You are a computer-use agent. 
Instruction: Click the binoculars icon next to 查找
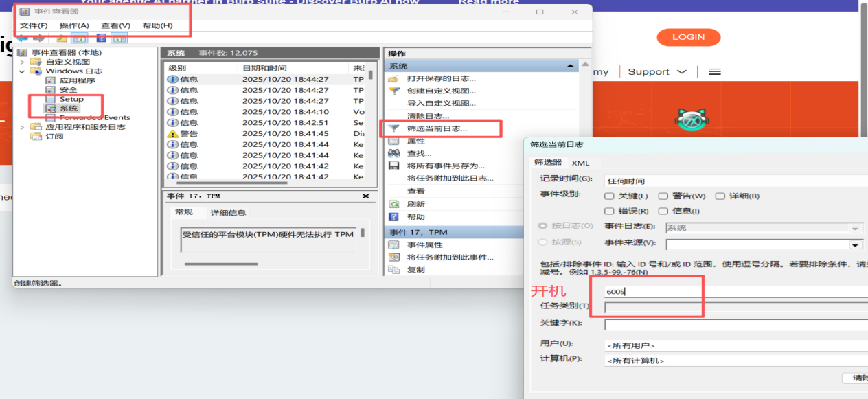coord(394,154)
